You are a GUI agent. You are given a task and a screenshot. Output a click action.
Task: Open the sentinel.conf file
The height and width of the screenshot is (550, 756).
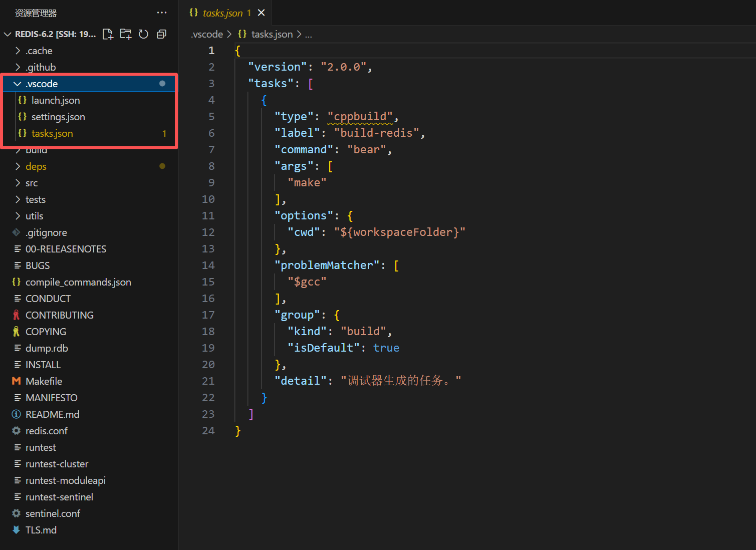coord(89,513)
